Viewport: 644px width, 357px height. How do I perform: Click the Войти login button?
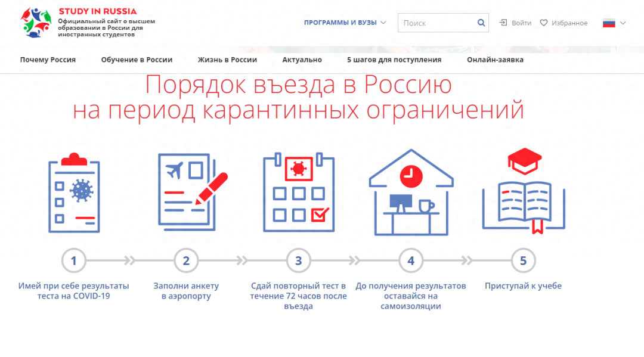[516, 23]
